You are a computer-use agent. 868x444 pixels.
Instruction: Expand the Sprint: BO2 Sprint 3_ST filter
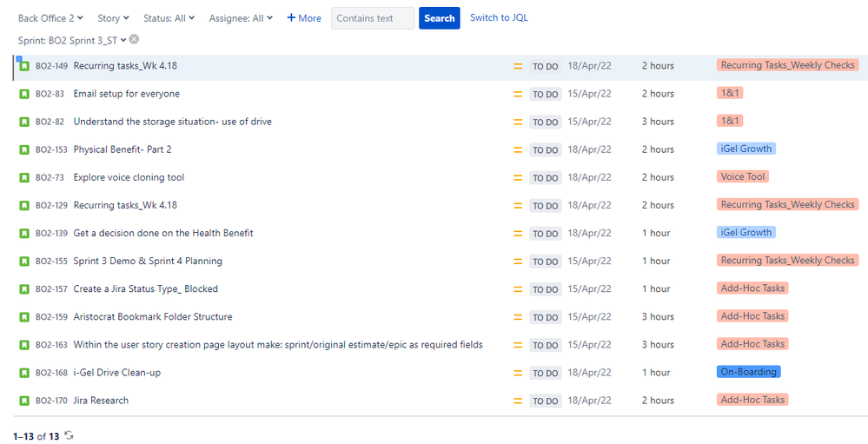tap(72, 41)
